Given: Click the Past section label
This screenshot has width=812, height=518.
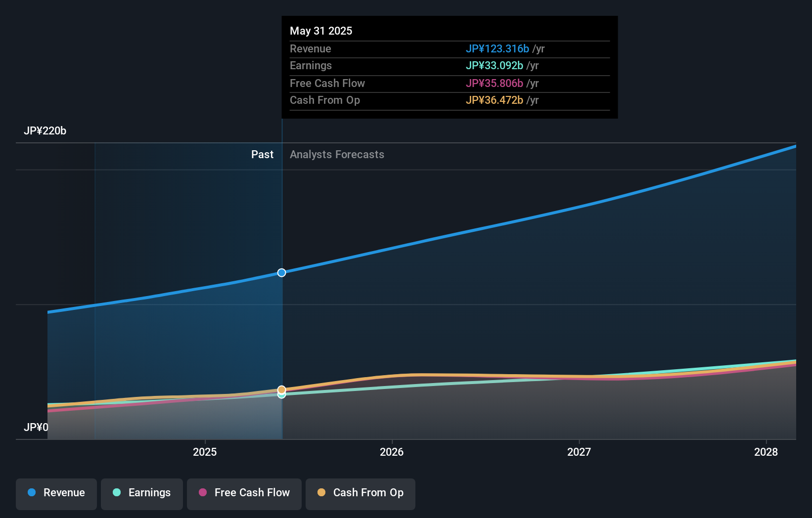Looking at the screenshot, I should click(262, 155).
